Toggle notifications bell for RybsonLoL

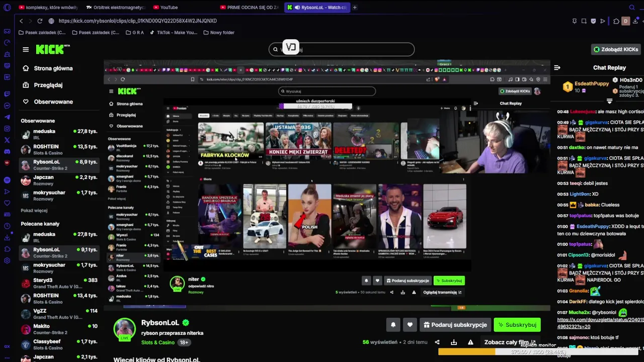point(393,325)
